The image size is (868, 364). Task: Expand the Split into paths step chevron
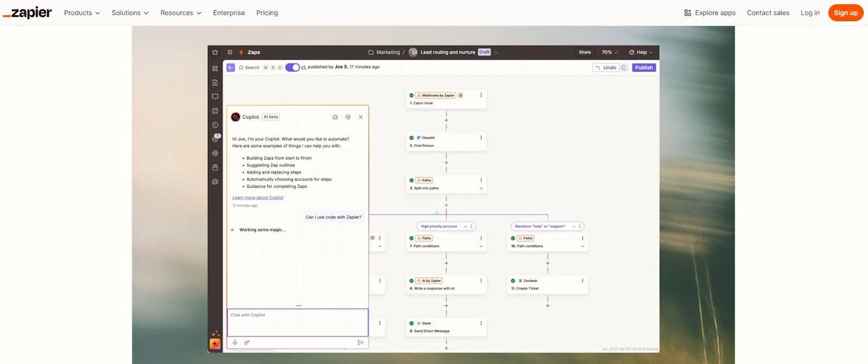click(x=481, y=189)
